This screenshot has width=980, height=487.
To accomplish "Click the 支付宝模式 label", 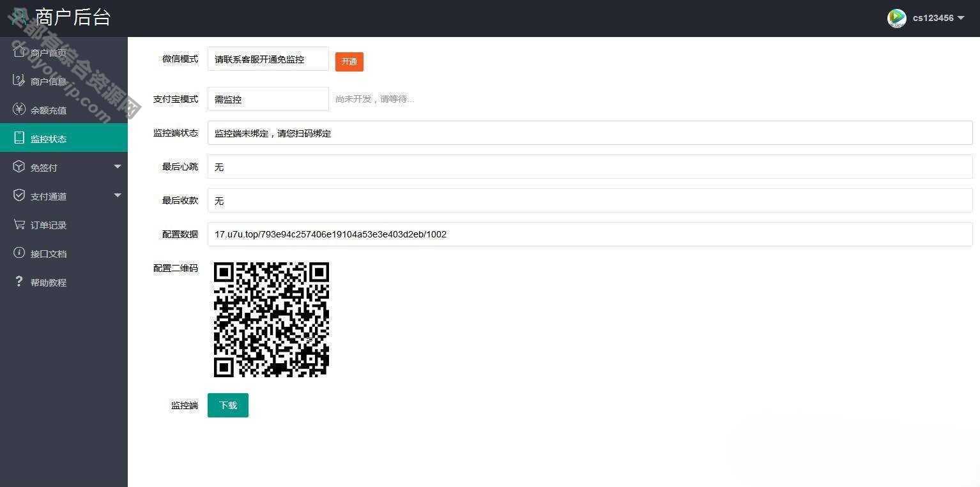I will pos(176,99).
